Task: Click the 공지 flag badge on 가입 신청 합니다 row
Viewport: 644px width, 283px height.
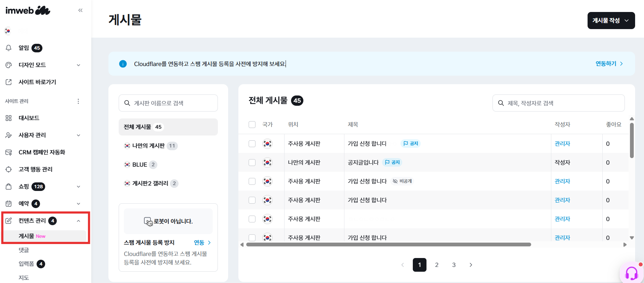Action: click(410, 144)
